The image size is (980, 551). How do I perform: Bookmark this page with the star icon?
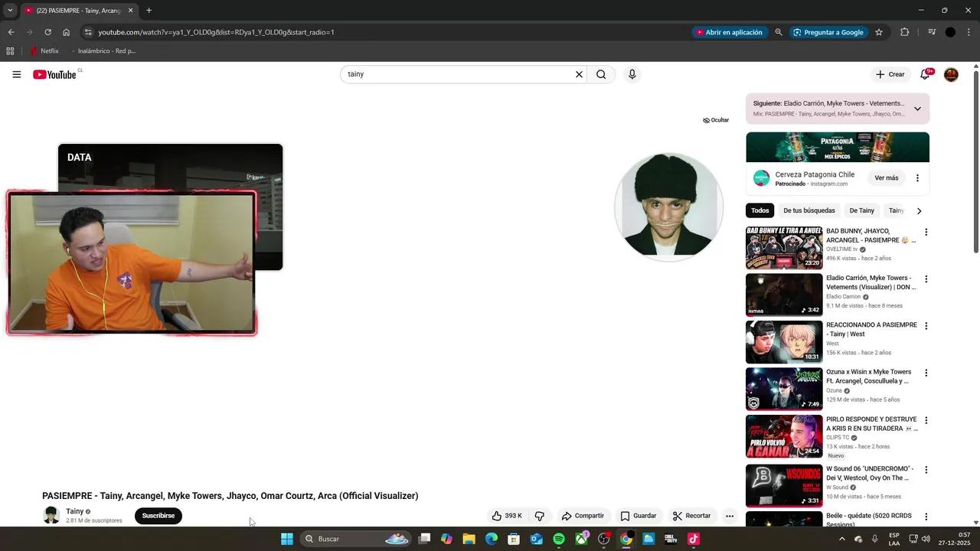(x=879, y=32)
